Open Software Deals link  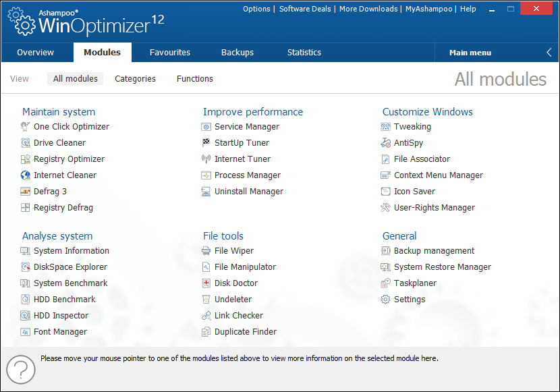point(305,9)
